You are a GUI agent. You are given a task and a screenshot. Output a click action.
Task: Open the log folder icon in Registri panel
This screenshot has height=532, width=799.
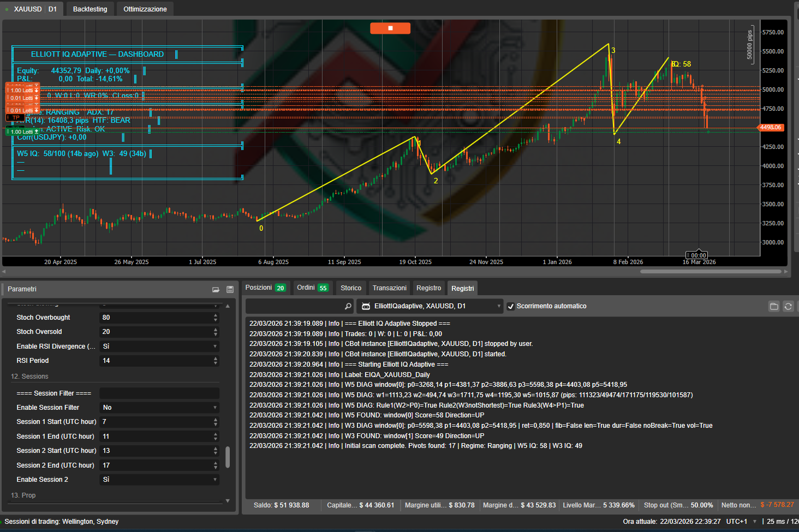tap(774, 306)
